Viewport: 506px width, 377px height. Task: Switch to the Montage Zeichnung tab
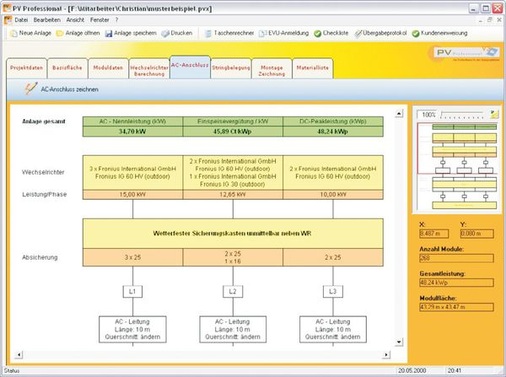tap(272, 69)
